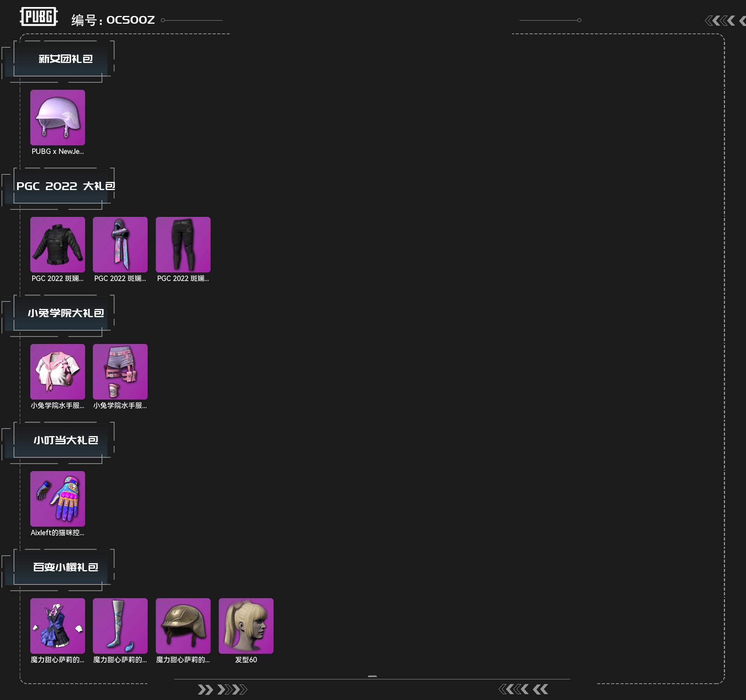
Task: Select the pink bunny academy sailor top
Action: click(x=58, y=372)
